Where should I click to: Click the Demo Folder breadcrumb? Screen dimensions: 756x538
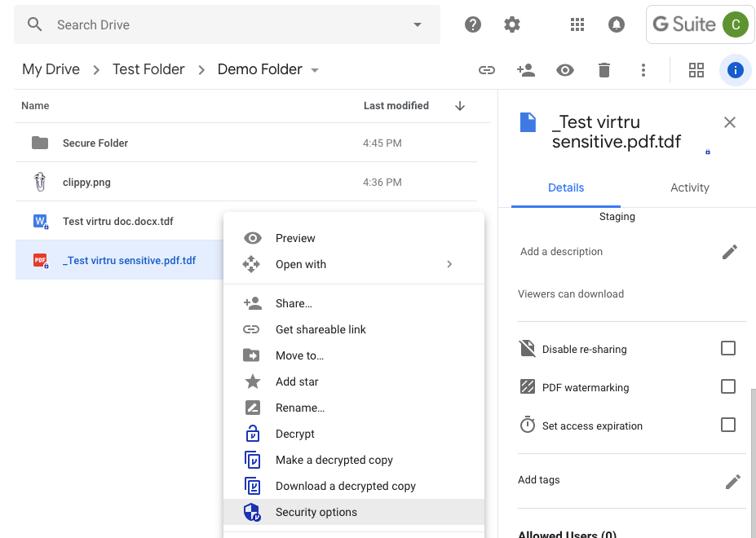260,69
